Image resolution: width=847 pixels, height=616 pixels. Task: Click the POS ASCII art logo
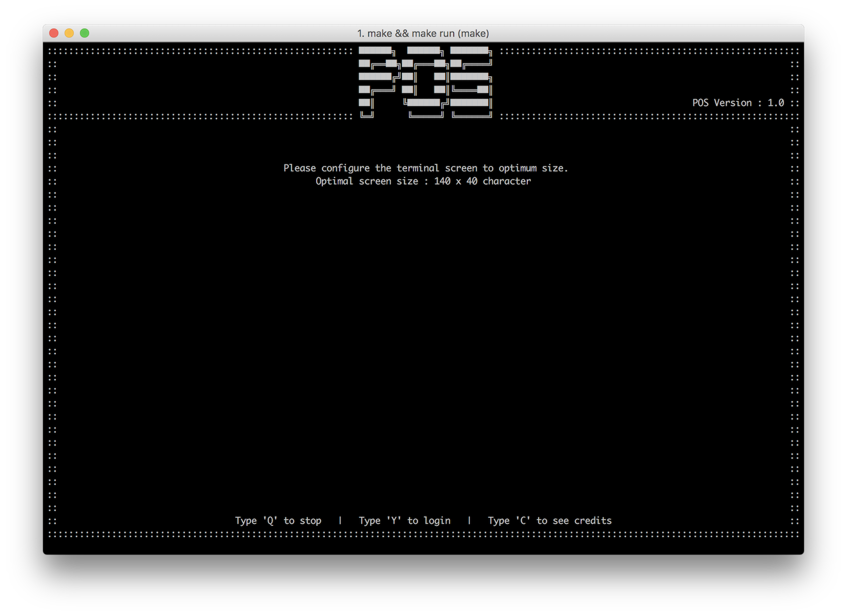point(424,82)
